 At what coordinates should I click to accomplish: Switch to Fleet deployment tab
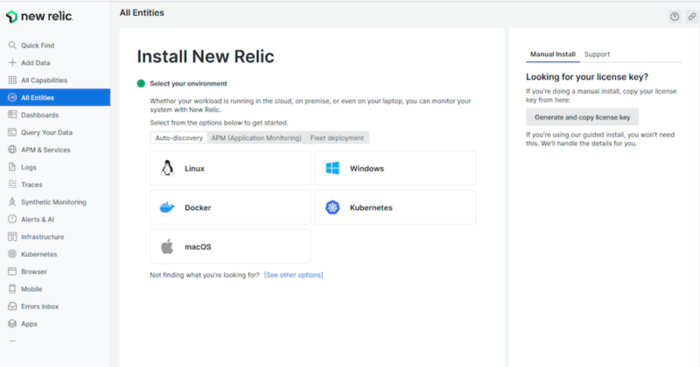(x=337, y=138)
